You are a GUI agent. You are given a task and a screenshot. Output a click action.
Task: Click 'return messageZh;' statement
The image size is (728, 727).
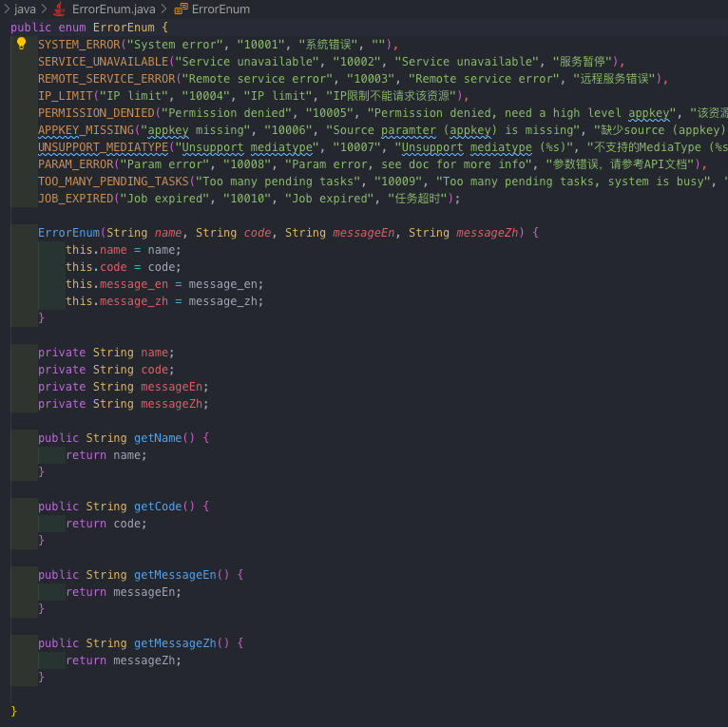pyautogui.click(x=124, y=660)
